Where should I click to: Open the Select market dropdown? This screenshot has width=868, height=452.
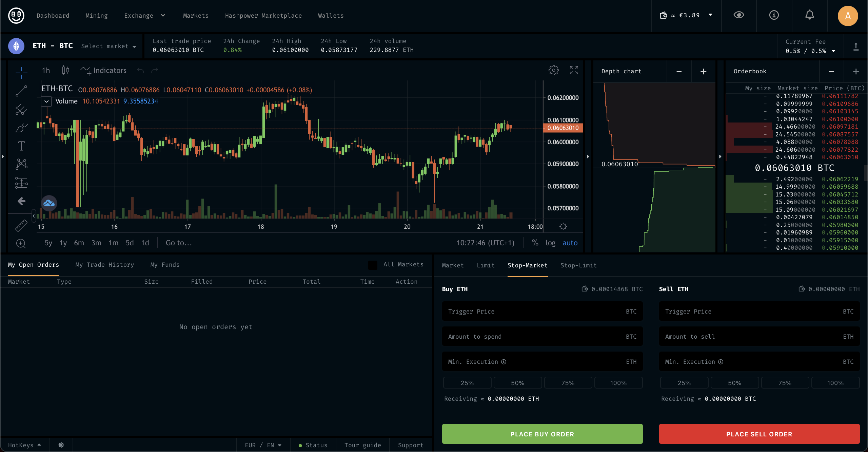click(x=108, y=46)
